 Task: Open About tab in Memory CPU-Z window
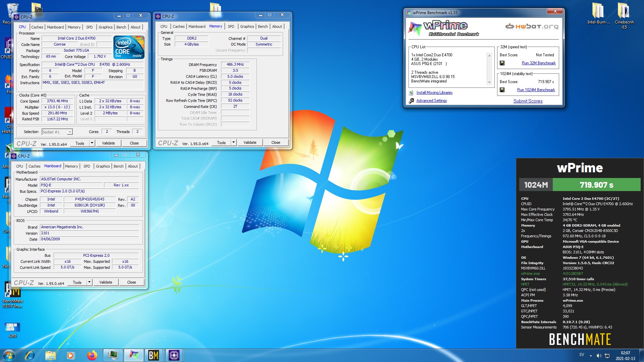(x=277, y=26)
